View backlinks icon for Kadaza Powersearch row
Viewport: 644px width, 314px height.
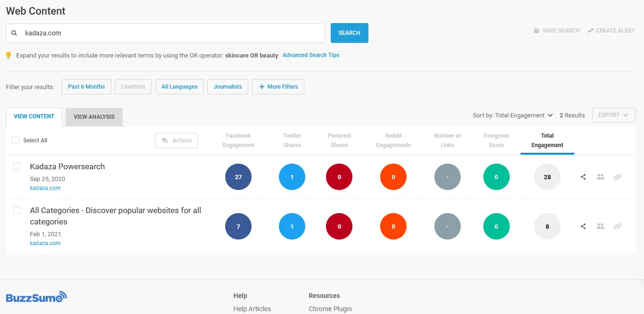(x=617, y=177)
